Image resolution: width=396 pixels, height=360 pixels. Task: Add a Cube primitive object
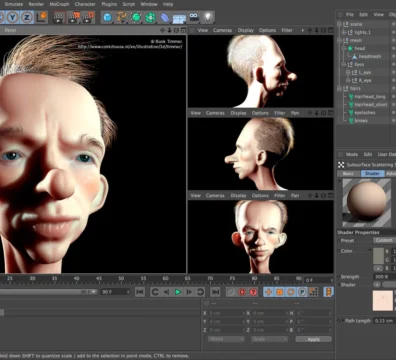pyautogui.click(x=107, y=17)
